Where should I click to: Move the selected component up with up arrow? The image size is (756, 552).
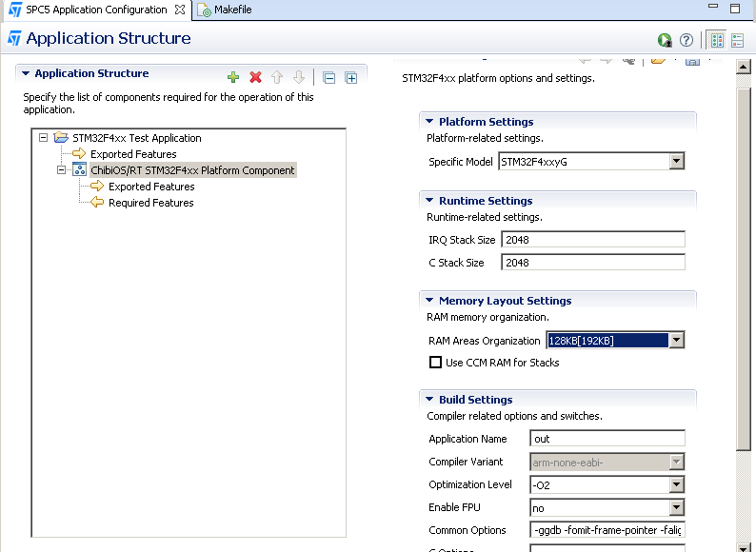point(277,77)
